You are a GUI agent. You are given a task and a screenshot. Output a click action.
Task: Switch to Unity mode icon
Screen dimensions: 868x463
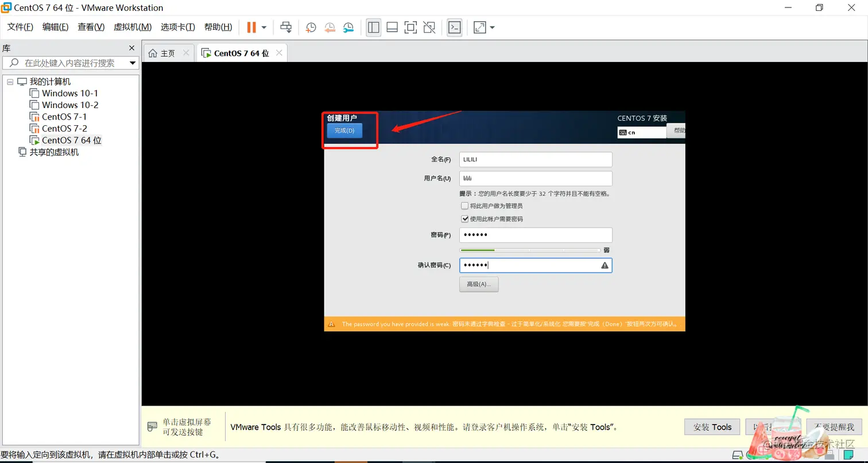point(429,27)
